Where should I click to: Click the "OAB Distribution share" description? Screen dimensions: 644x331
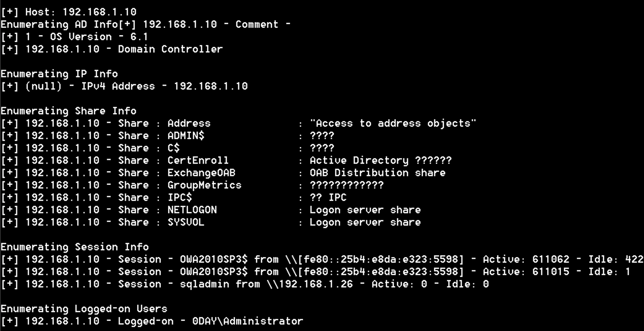tap(377, 173)
